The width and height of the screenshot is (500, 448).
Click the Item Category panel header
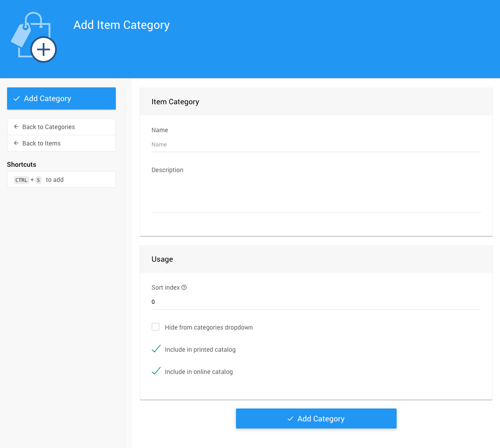[x=316, y=102]
